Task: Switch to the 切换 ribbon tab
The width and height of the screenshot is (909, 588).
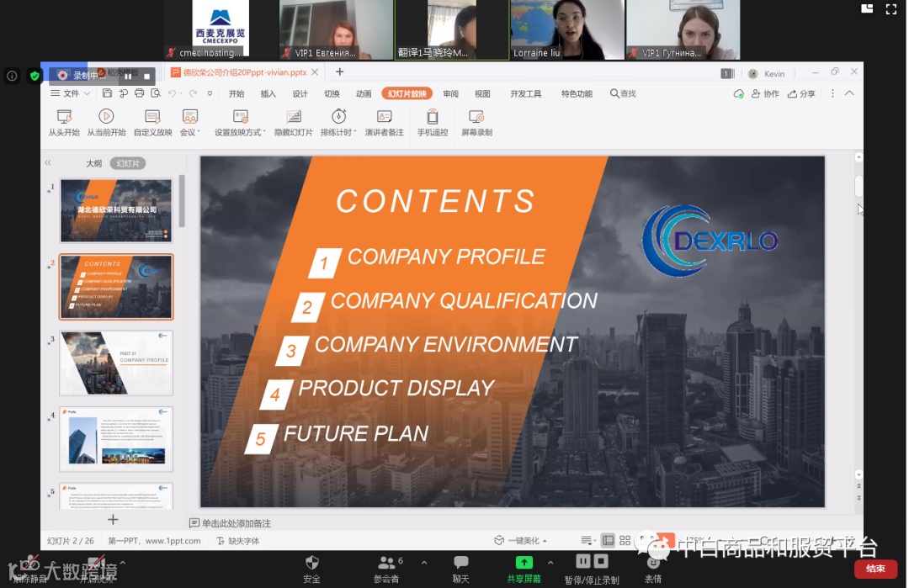Action: [332, 94]
